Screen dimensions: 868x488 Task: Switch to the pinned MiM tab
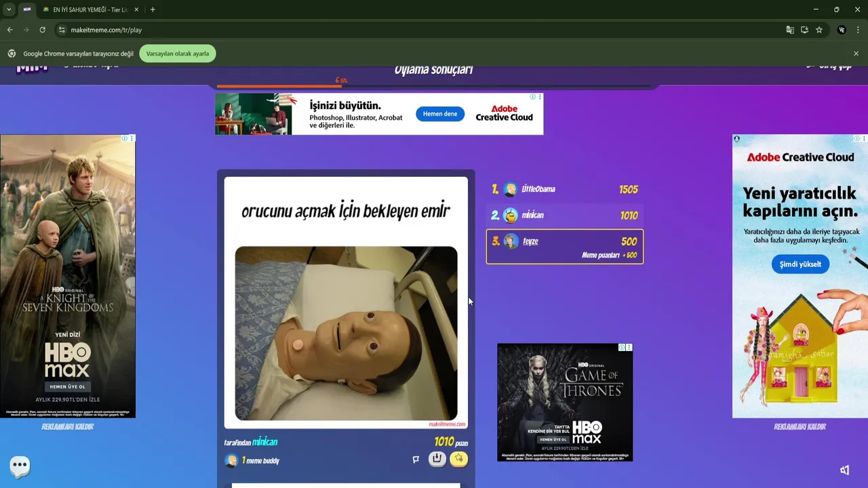click(x=27, y=9)
